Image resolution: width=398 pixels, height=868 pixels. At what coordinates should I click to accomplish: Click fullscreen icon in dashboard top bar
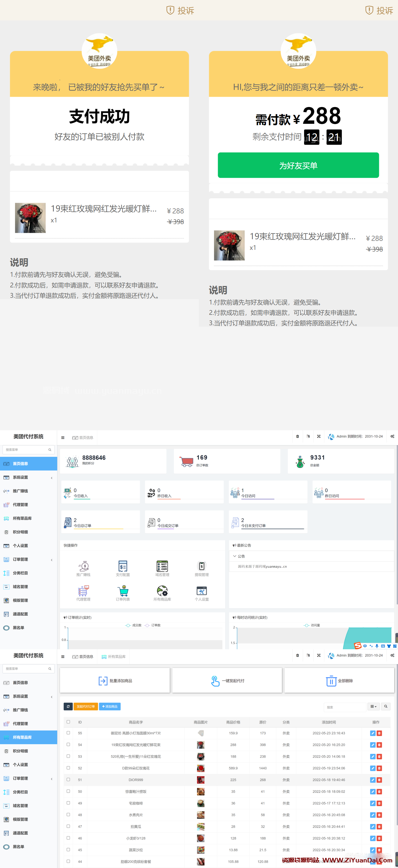pyautogui.click(x=319, y=436)
